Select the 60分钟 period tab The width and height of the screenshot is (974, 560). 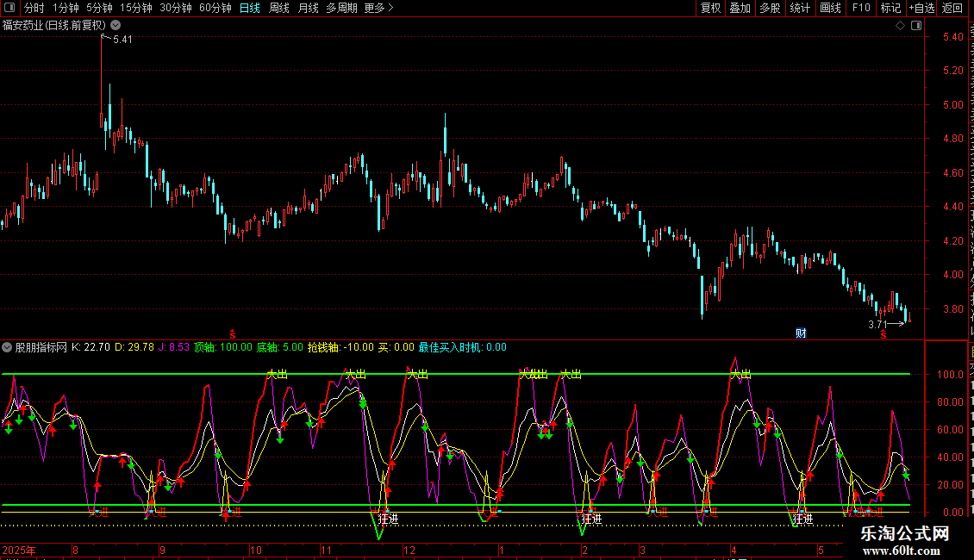(215, 8)
